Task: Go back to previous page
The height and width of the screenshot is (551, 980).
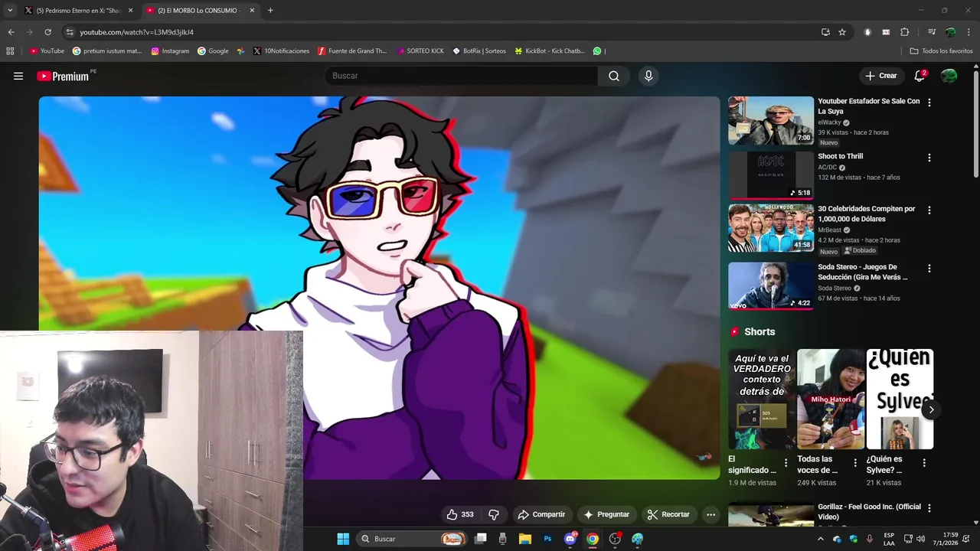Action: pyautogui.click(x=11, y=32)
